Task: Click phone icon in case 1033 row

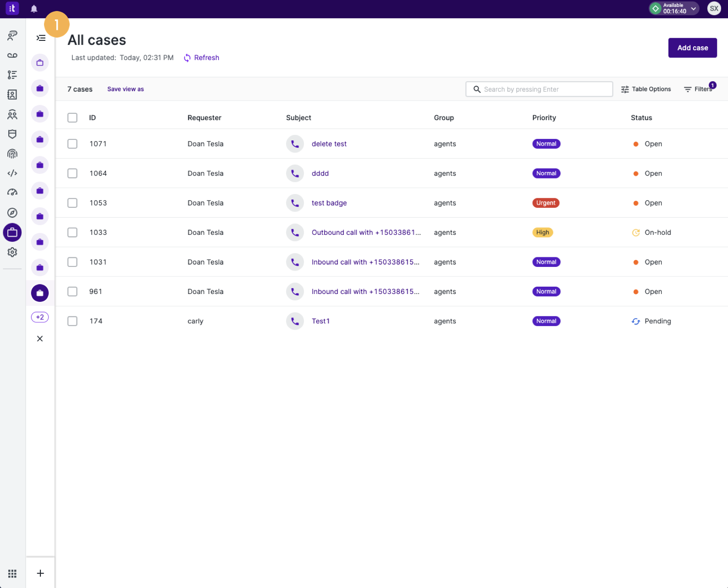Action: [x=295, y=233]
